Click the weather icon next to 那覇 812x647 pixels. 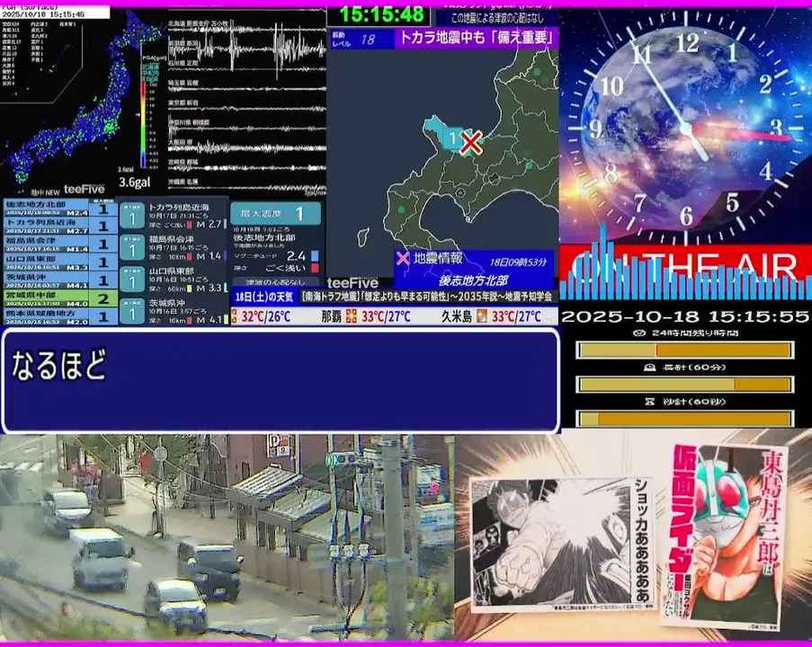pyautogui.click(x=352, y=316)
